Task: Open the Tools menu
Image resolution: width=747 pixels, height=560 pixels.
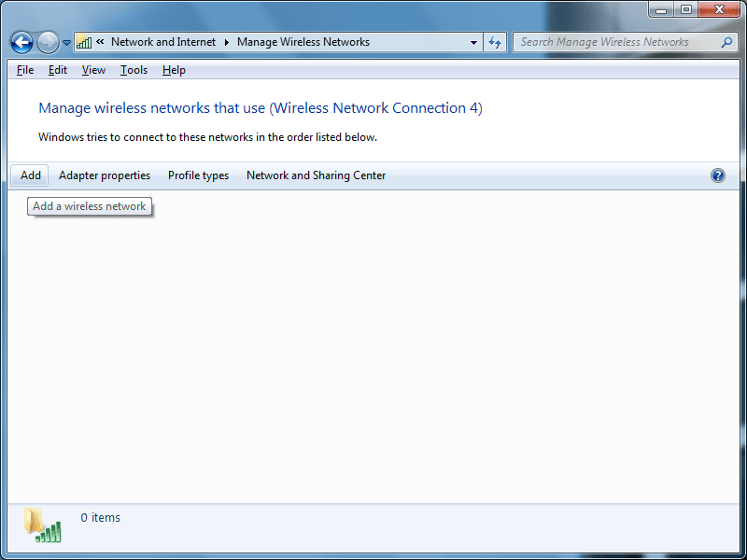Action: [134, 70]
